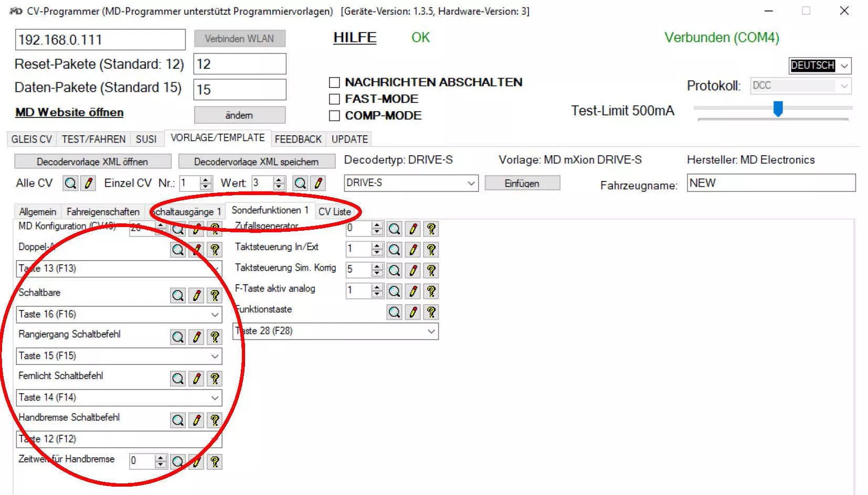Check the COMP-MODE checkbox
The image size is (868, 495).
coord(334,116)
